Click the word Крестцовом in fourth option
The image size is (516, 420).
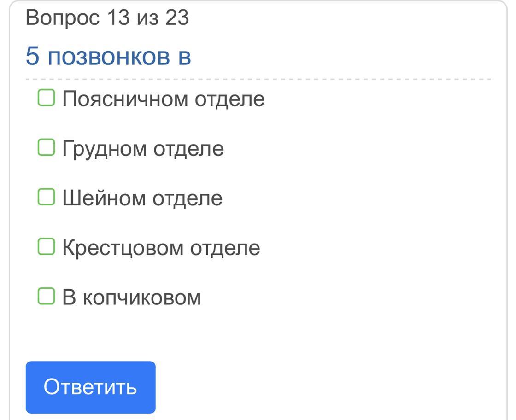tap(123, 248)
